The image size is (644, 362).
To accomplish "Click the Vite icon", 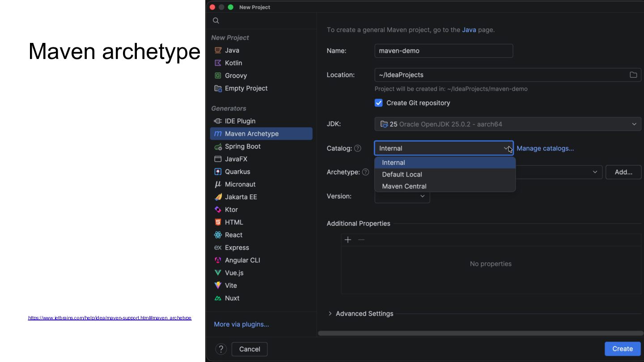I will pos(218,286).
